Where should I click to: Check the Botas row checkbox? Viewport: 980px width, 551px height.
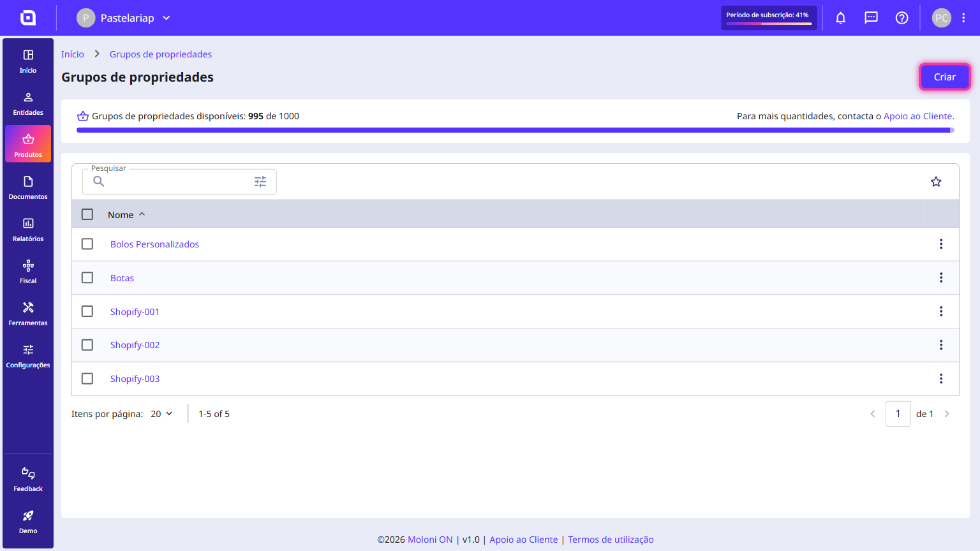[x=87, y=278]
